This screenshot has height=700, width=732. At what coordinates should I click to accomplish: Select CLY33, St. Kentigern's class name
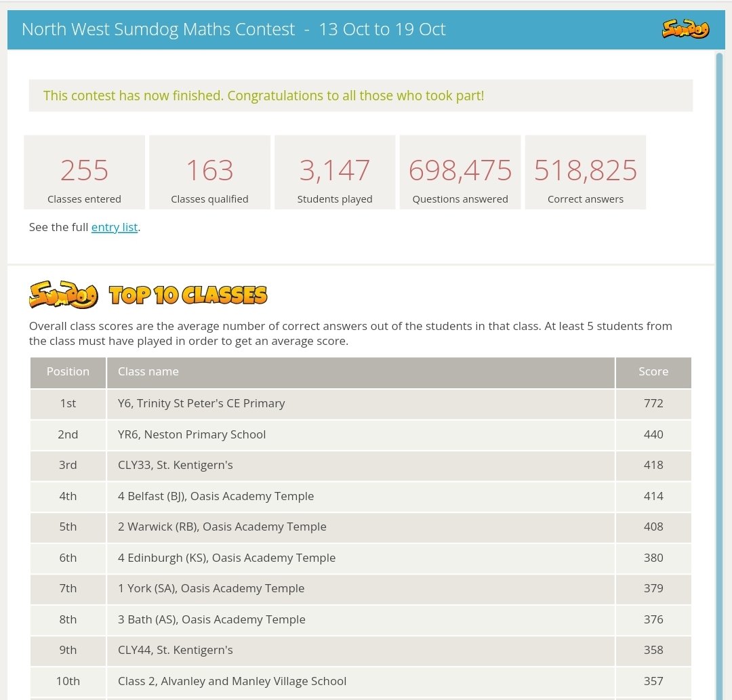(175, 466)
